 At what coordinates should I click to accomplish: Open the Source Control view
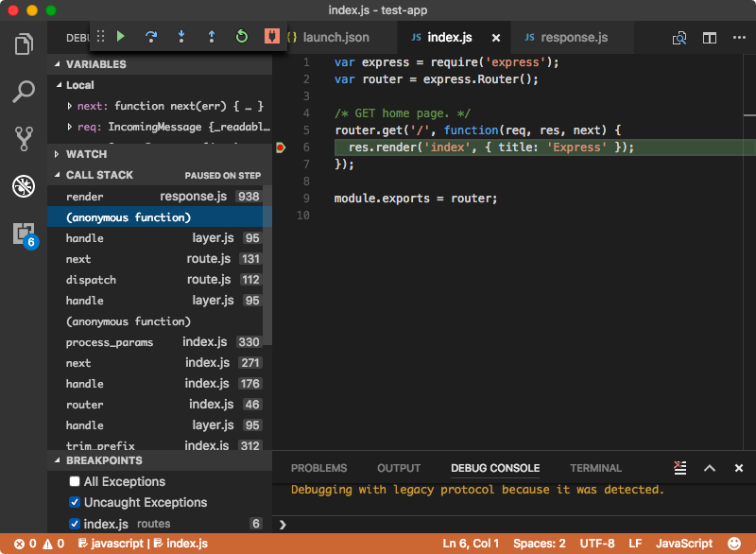(x=24, y=138)
